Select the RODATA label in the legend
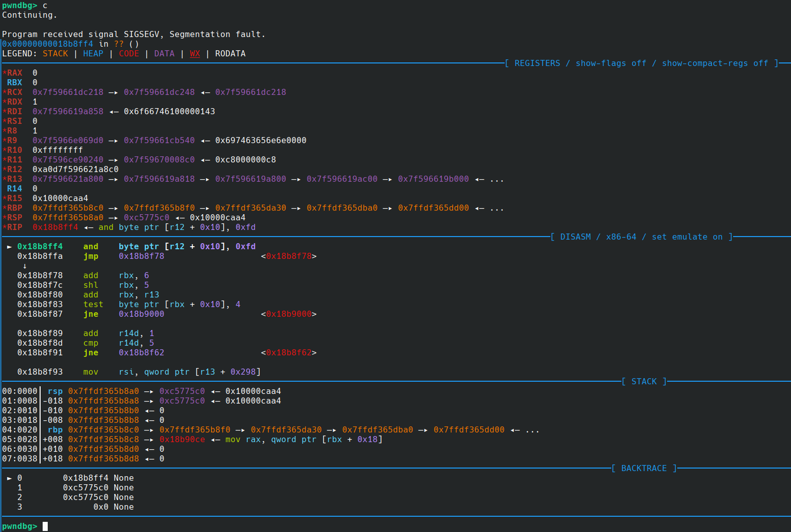 [x=230, y=54]
